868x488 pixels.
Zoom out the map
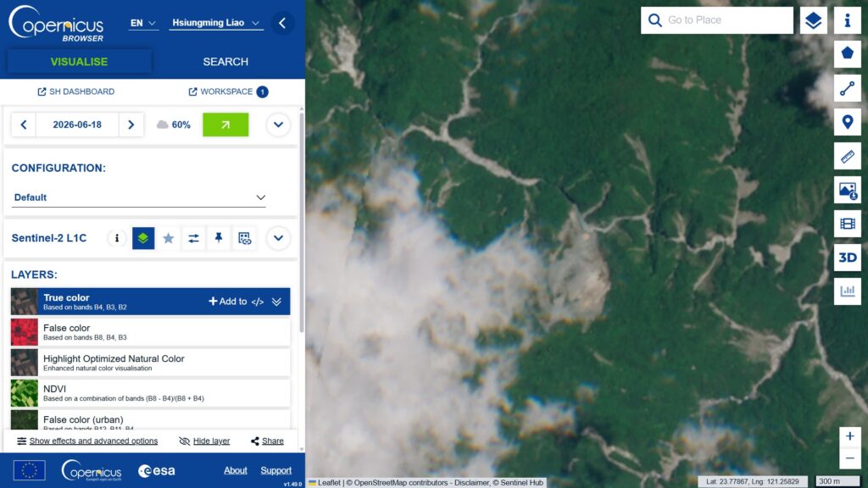pos(849,458)
